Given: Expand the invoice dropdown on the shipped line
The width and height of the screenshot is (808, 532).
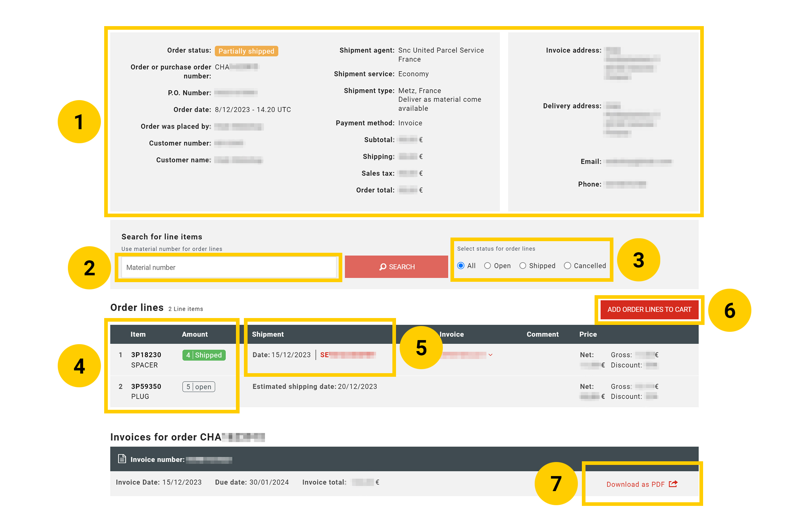Looking at the screenshot, I should (x=491, y=355).
